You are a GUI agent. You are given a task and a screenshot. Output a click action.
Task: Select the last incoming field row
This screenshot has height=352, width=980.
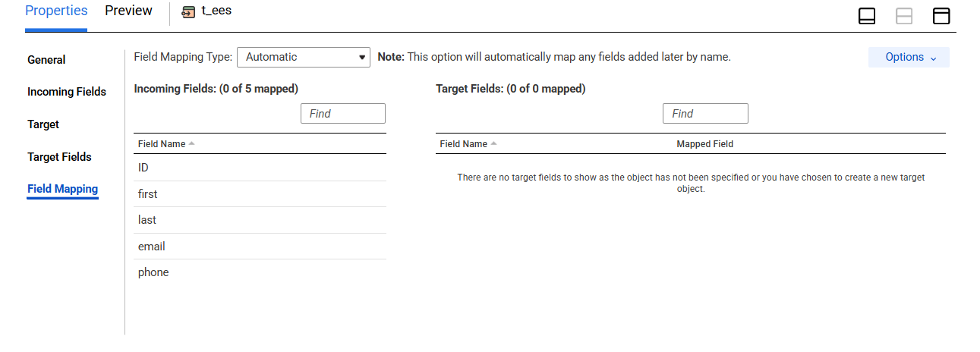pyautogui.click(x=260, y=220)
